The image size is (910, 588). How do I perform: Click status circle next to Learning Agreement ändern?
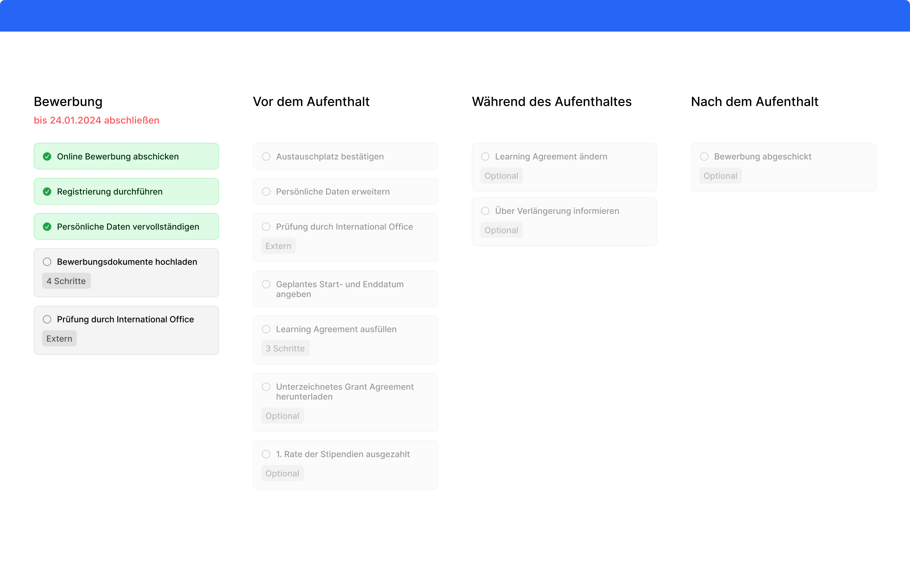tap(485, 157)
